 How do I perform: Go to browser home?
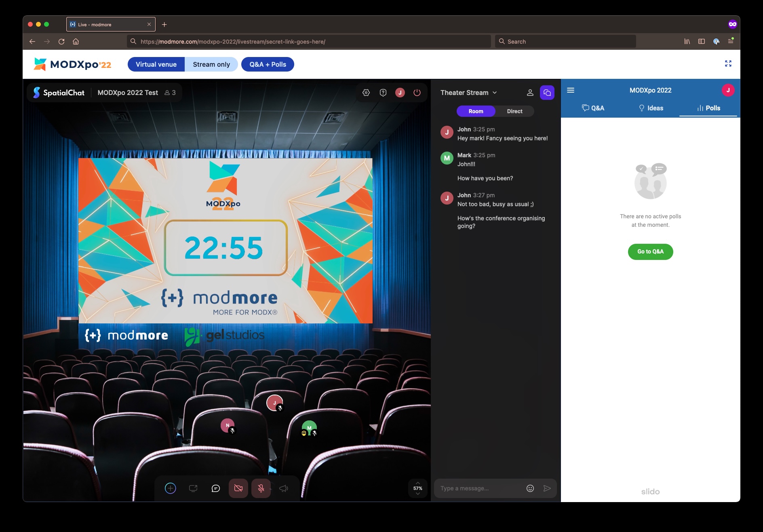76,41
